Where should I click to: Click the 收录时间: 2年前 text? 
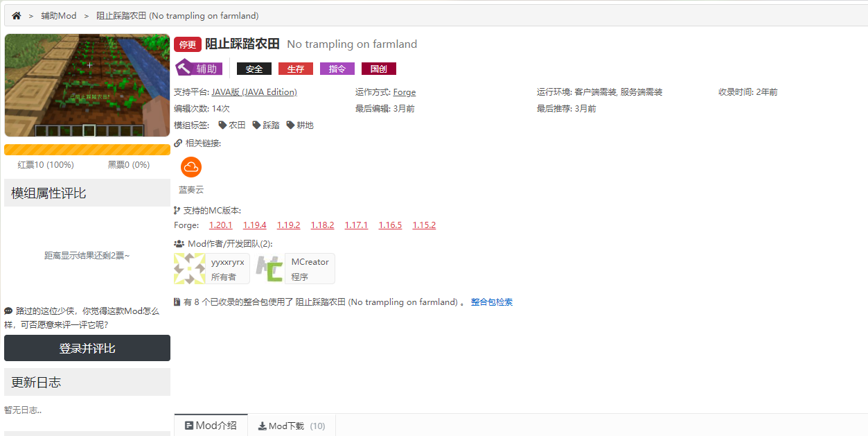coord(748,92)
